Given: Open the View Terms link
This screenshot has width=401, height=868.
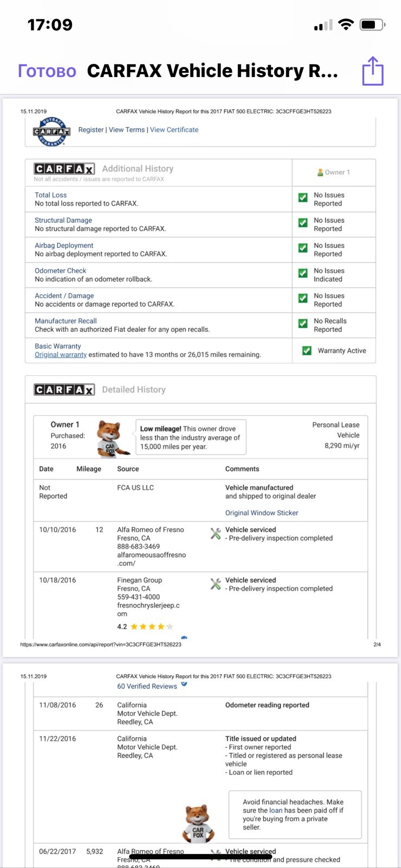Looking at the screenshot, I should (x=127, y=130).
